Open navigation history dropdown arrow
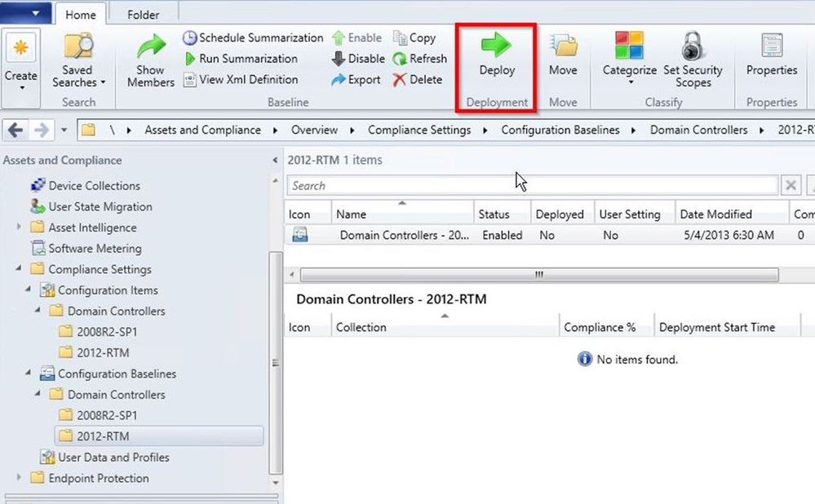This screenshot has width=815, height=504. point(64,130)
